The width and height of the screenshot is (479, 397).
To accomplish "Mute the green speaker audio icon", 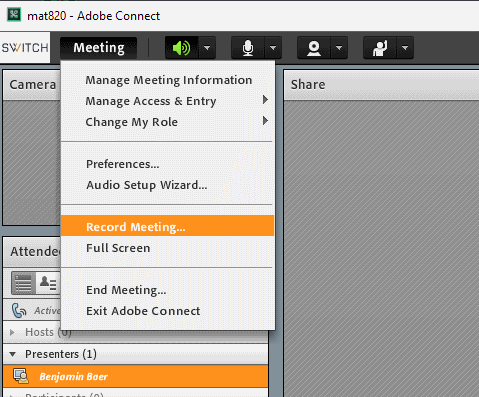I will pyautogui.click(x=182, y=48).
